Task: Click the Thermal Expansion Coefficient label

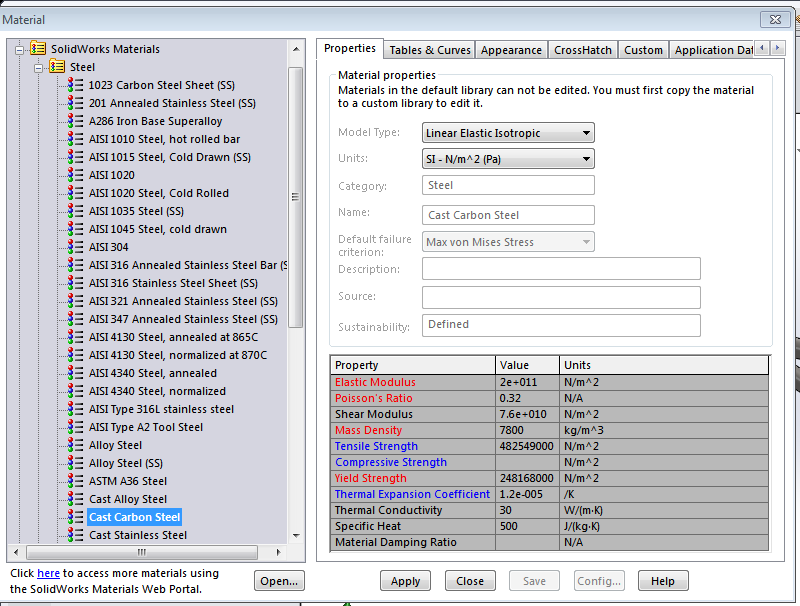Action: [x=412, y=494]
